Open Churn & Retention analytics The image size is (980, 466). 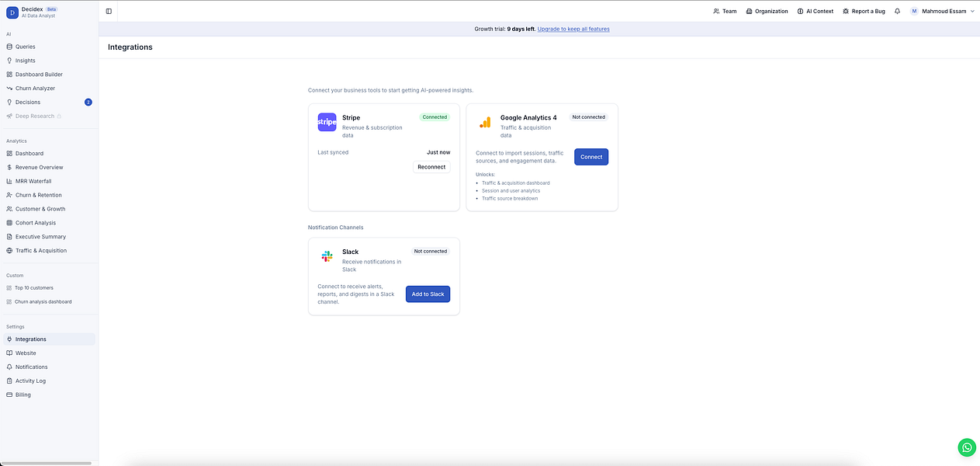point(49,195)
